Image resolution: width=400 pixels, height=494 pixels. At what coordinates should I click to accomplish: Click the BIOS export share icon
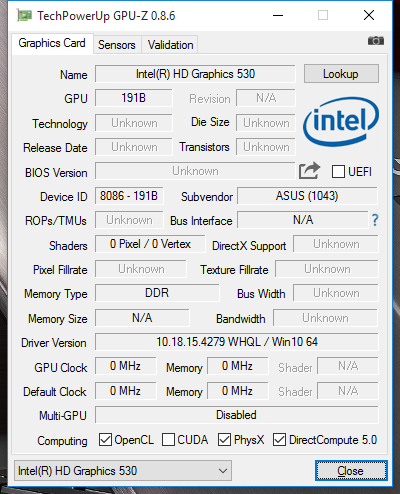point(309,171)
